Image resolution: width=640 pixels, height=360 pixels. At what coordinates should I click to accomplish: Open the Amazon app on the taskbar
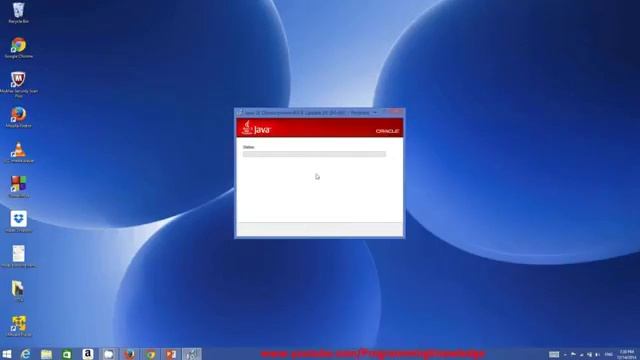88,354
